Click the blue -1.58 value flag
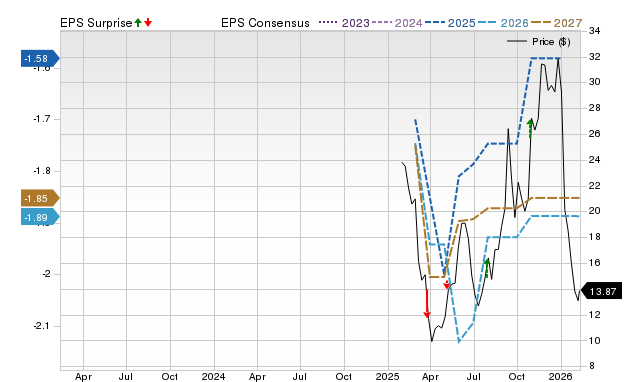This screenshot has width=640, height=382. pos(40,58)
